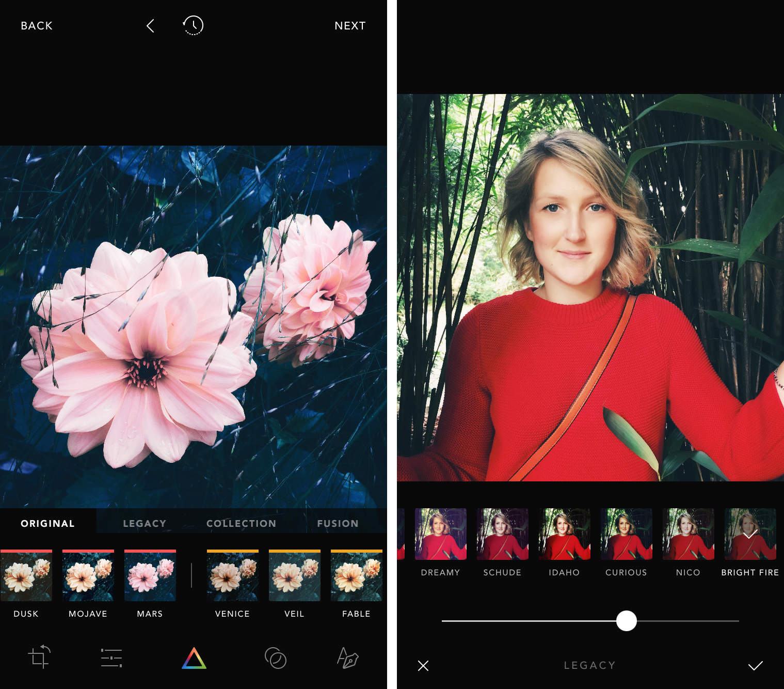Tap the BACK button

[37, 26]
